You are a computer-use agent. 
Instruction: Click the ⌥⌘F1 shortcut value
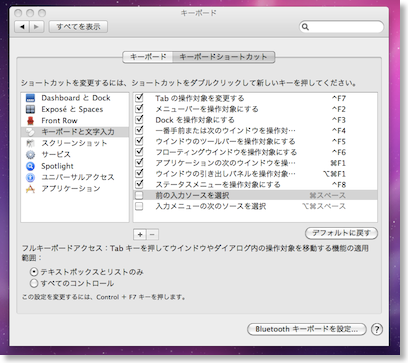point(335,174)
